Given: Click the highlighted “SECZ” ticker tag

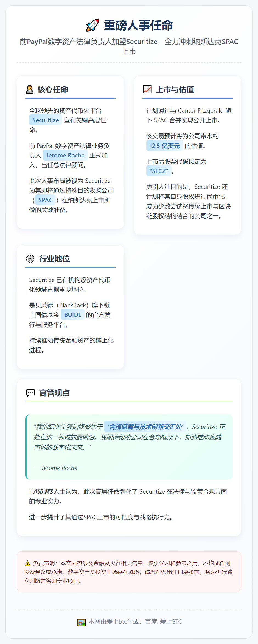Looking at the screenshot, I should 159,171.
